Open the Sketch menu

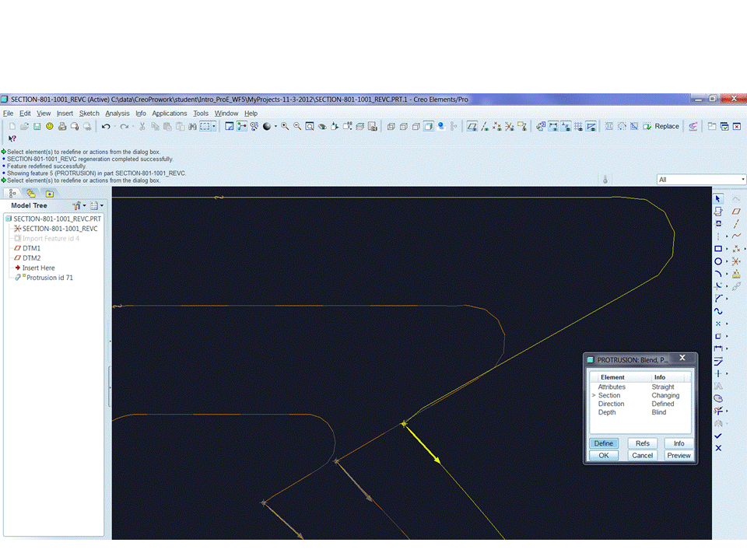pos(89,113)
